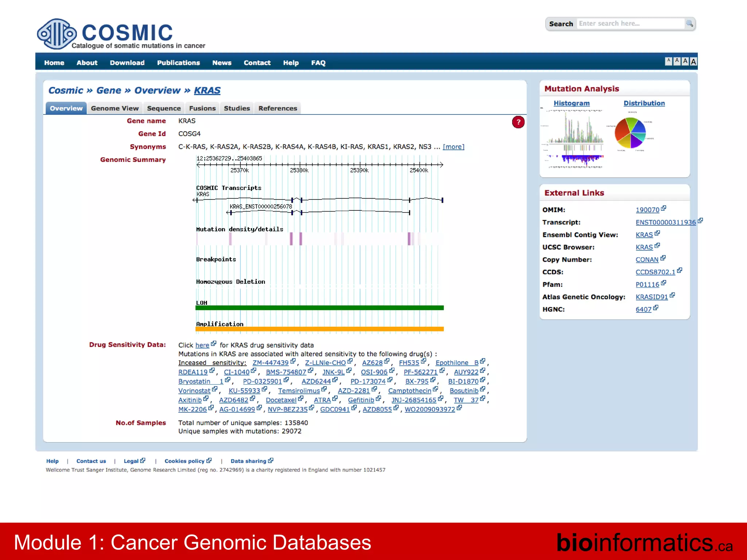Select the Overview tab

(66, 108)
